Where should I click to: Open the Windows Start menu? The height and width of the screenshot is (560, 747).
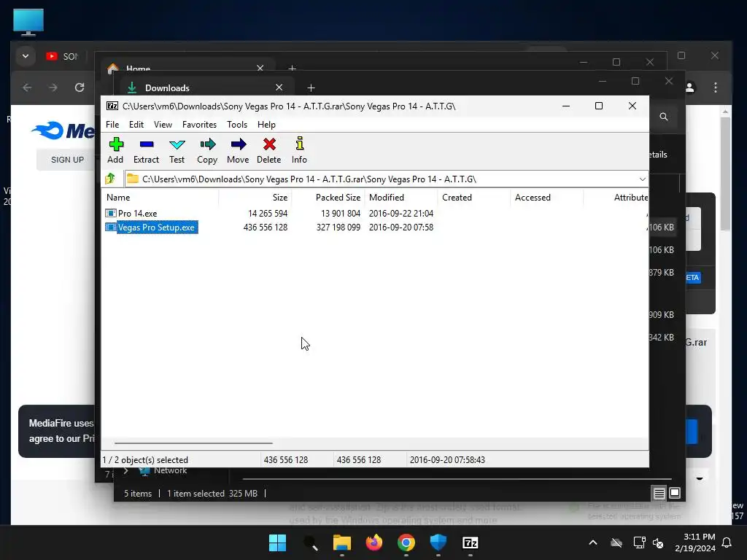tap(277, 542)
